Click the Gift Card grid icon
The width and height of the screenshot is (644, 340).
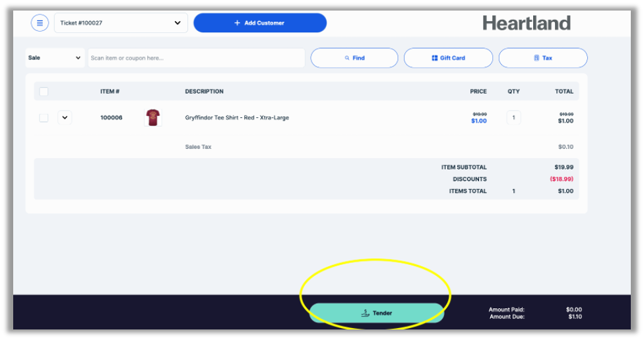[435, 58]
